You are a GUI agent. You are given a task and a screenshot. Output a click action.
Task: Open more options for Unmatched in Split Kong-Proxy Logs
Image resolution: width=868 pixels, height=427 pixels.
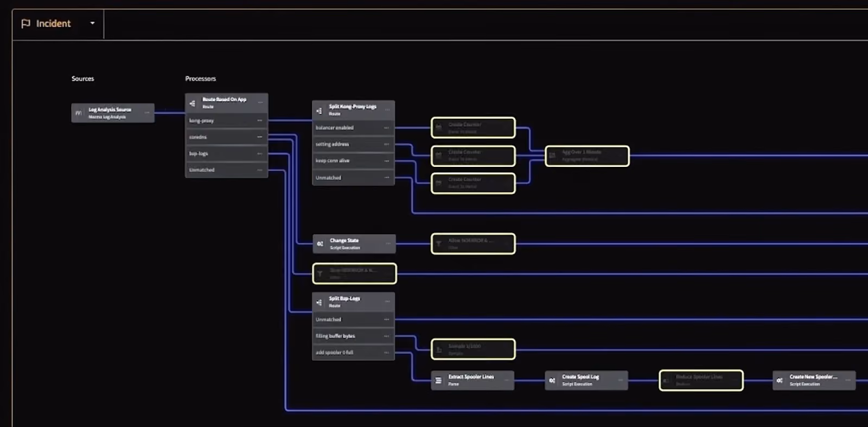(x=387, y=178)
